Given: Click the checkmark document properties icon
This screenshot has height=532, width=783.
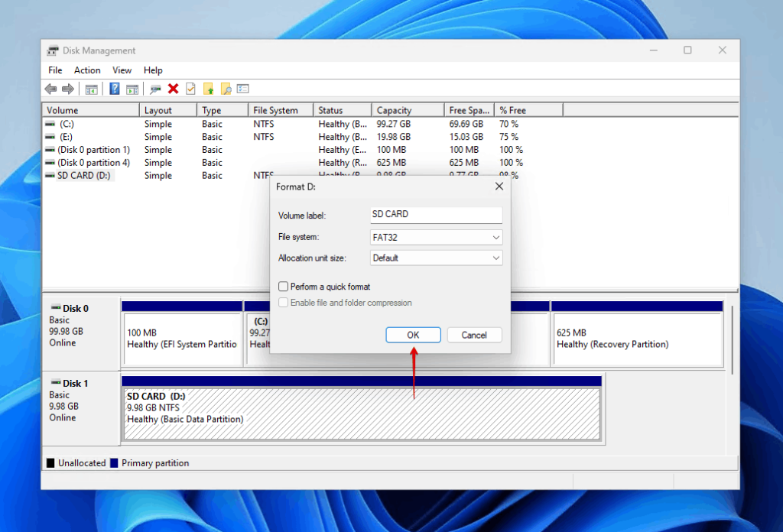Looking at the screenshot, I should 189,89.
